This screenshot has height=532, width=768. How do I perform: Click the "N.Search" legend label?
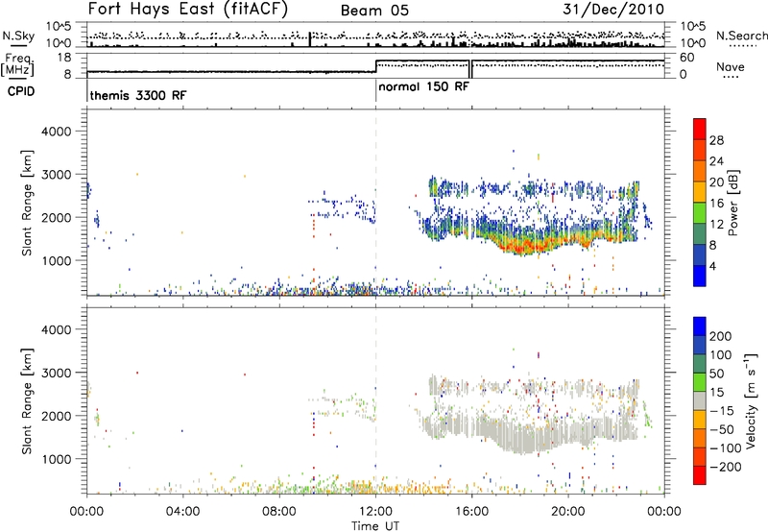click(742, 36)
